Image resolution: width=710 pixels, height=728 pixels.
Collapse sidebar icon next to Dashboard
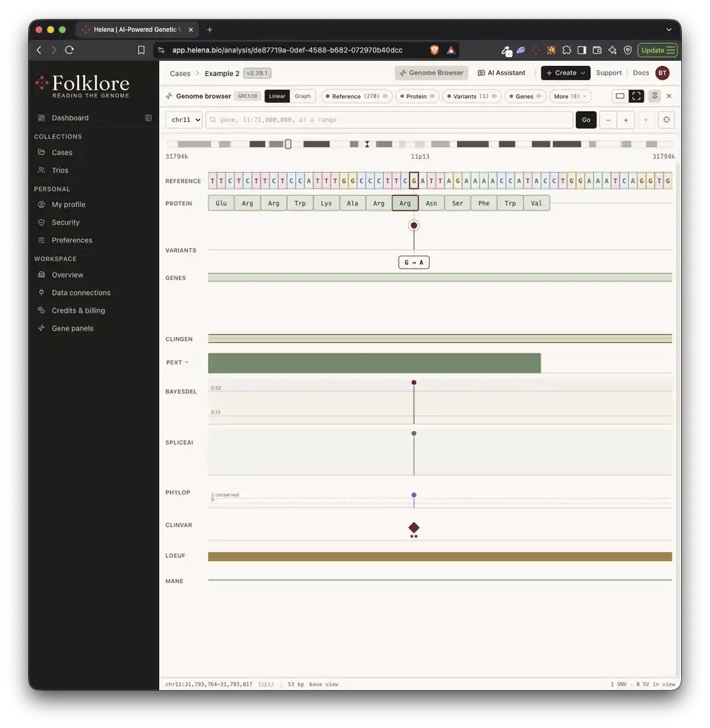148,118
